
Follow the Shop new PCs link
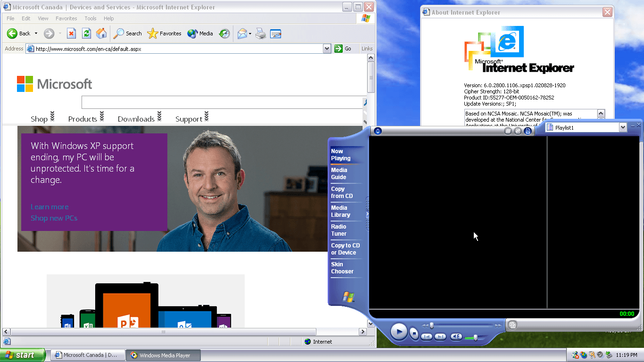(54, 218)
